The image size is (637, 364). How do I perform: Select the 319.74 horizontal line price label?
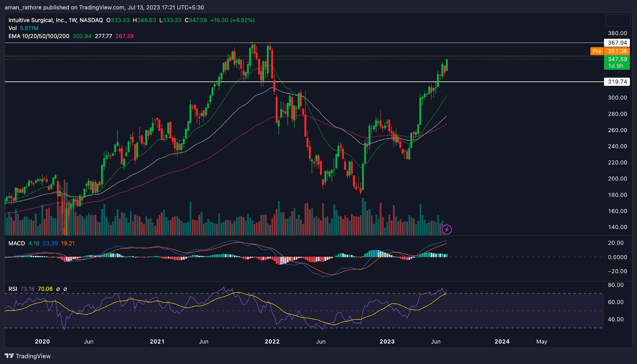pyautogui.click(x=617, y=82)
